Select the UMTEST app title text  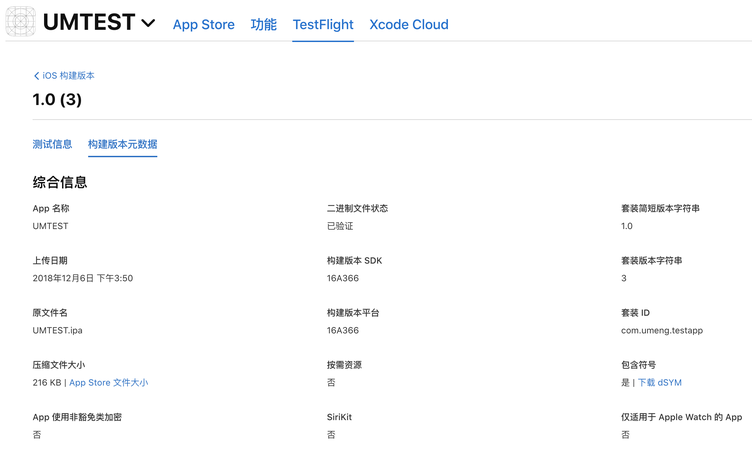tap(89, 22)
